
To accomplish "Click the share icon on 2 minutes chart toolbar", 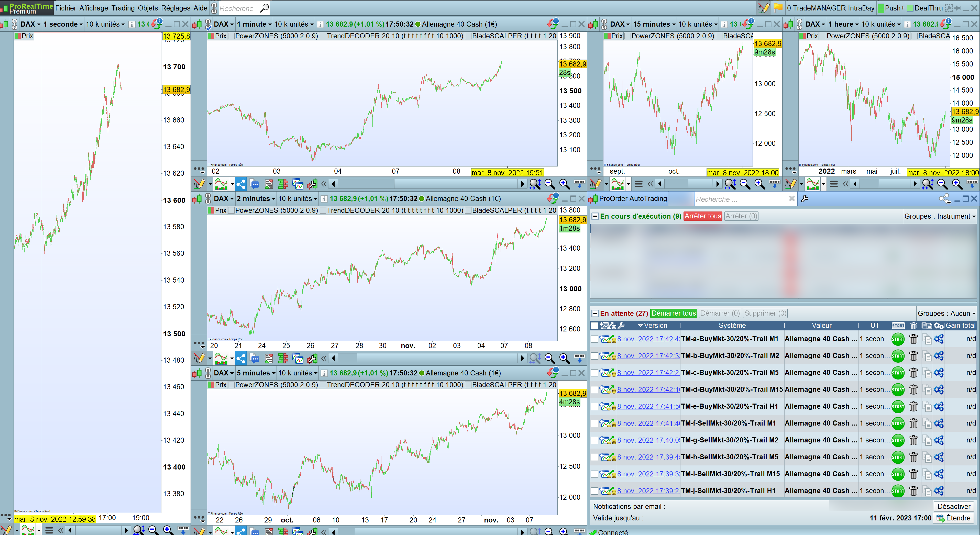I will coord(240,359).
